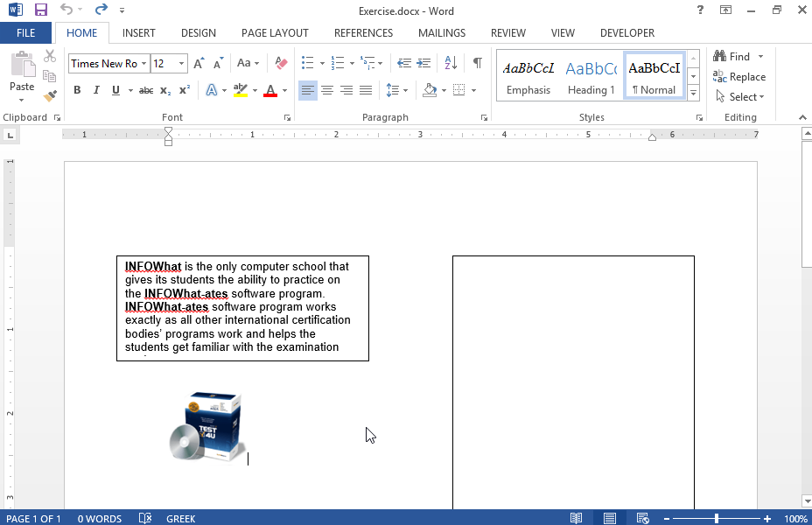Viewport: 812px width, 525px height.
Task: Select the Format Painter brush icon
Action: point(50,95)
